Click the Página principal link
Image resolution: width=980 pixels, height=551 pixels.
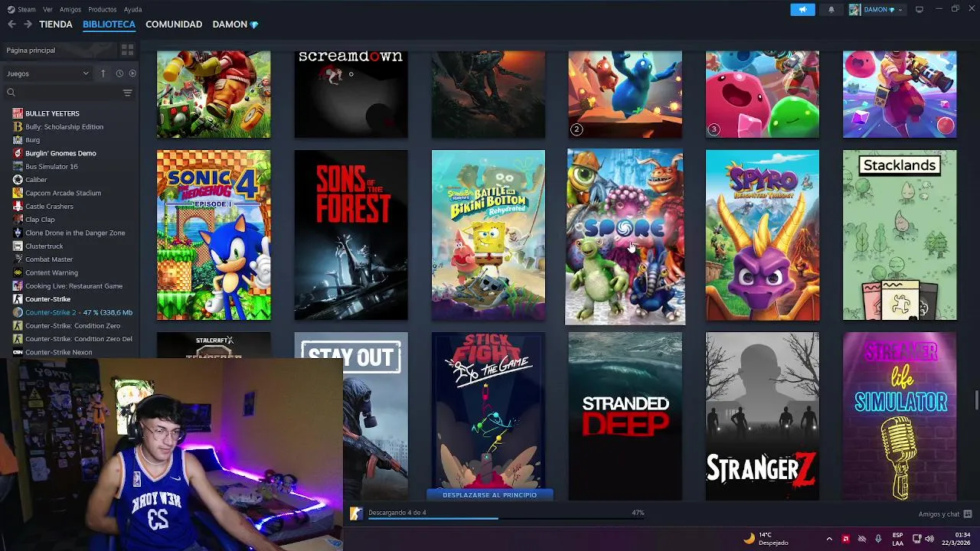[31, 50]
